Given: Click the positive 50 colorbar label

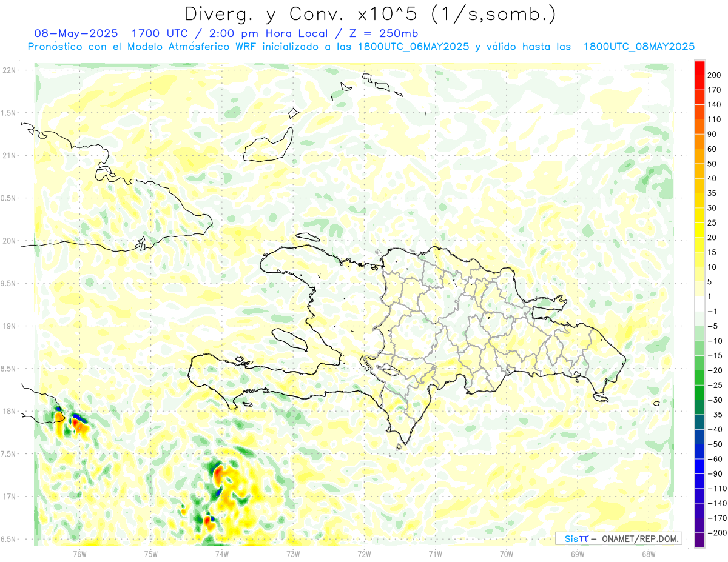Looking at the screenshot, I should pyautogui.click(x=712, y=164).
